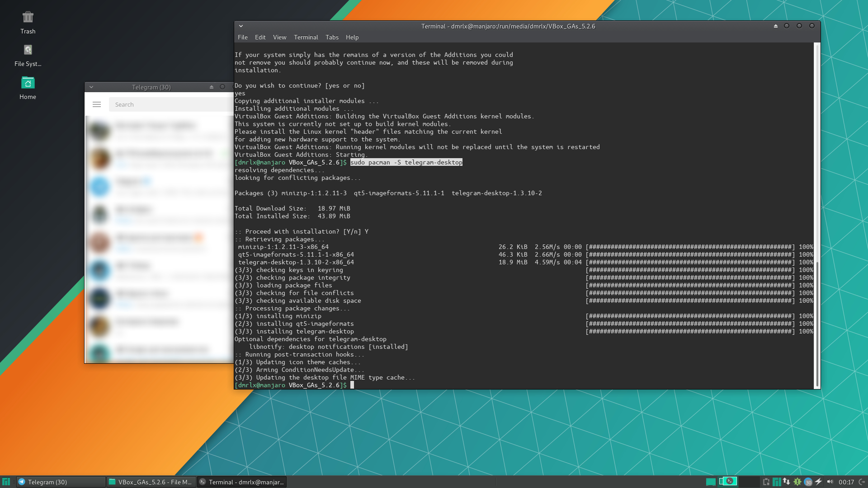Viewport: 868px width, 488px height.
Task: Open the File System desktop icon
Action: click(28, 56)
